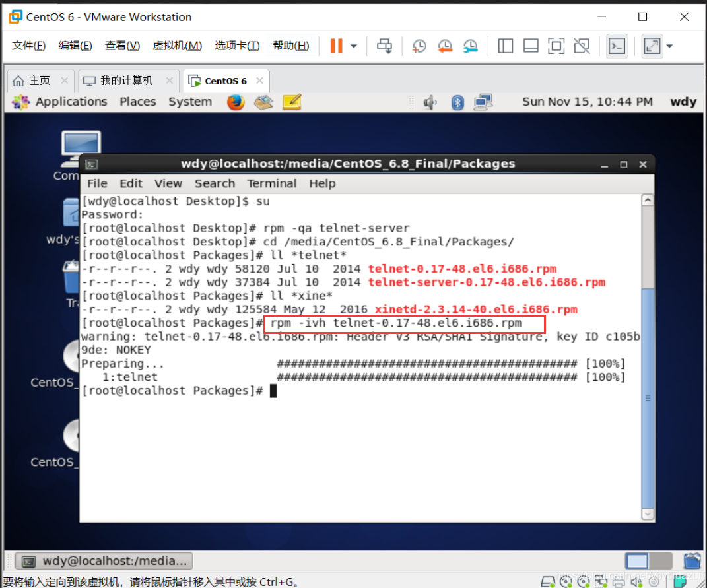Close the terminal window
This screenshot has height=588, width=707.
tap(643, 165)
